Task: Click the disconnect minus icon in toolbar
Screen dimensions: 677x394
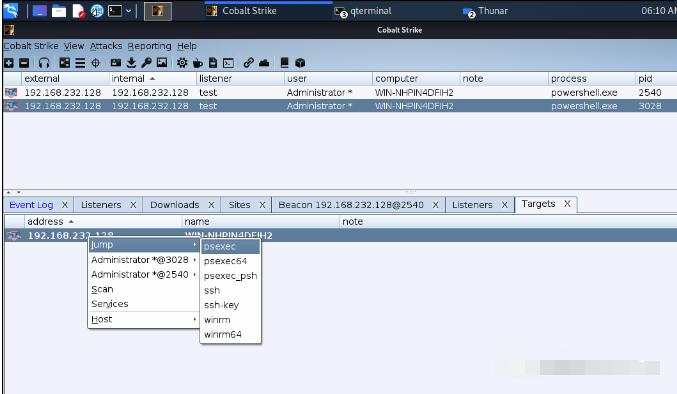Action: pos(24,63)
